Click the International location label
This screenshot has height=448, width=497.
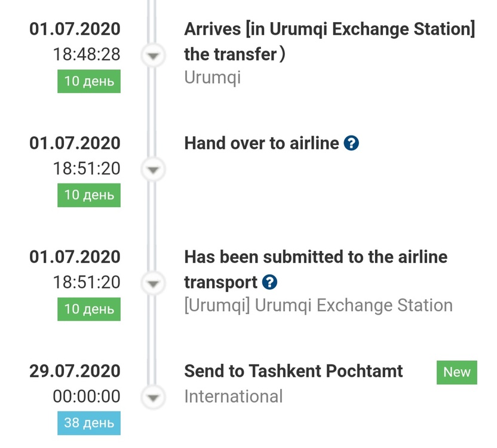pyautogui.click(x=233, y=396)
